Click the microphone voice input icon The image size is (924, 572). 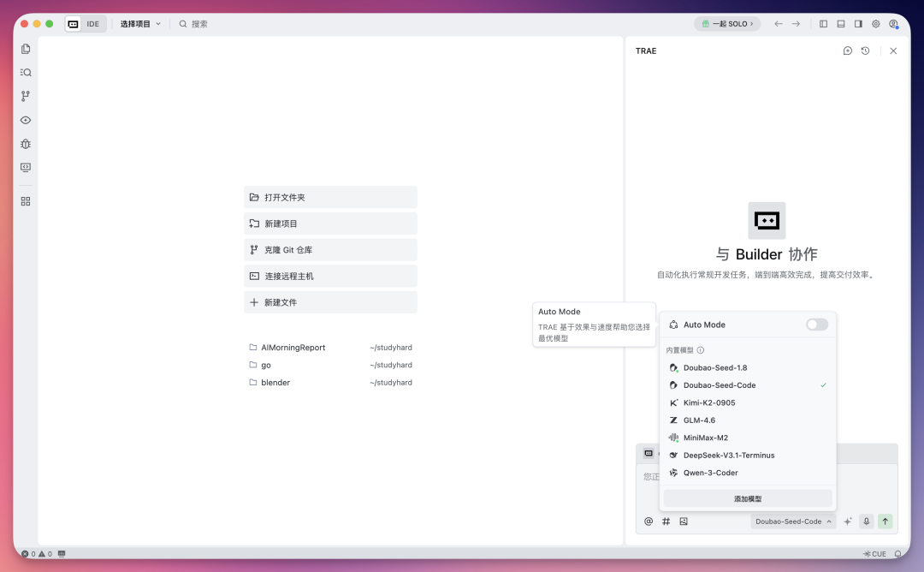[866, 521]
